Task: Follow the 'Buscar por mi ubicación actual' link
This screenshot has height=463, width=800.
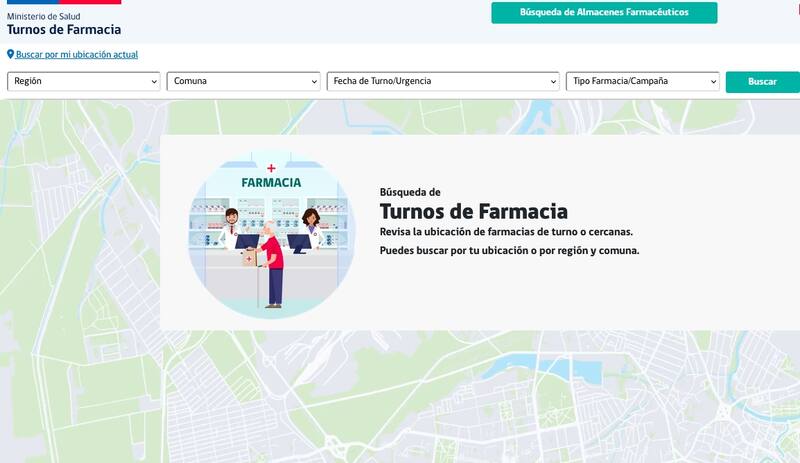Action: pyautogui.click(x=77, y=55)
